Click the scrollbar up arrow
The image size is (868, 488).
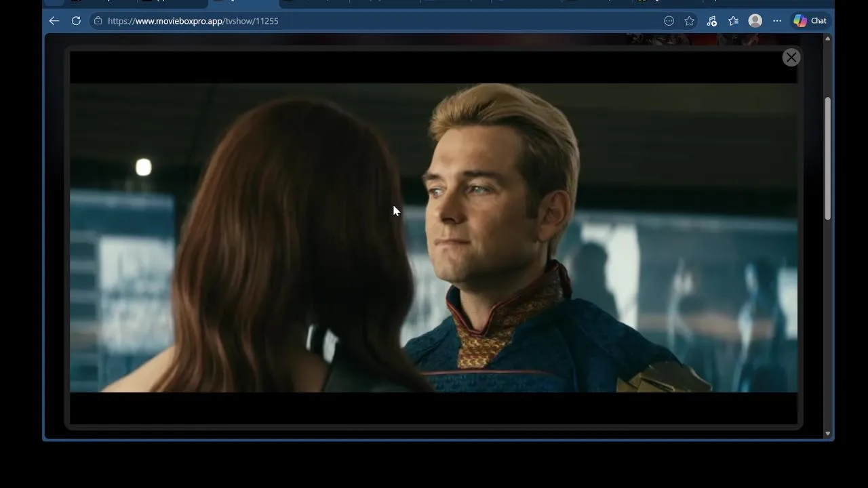pos(827,39)
